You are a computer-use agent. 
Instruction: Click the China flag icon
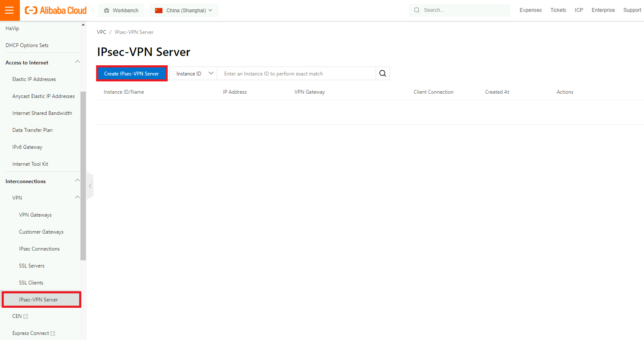[159, 10]
